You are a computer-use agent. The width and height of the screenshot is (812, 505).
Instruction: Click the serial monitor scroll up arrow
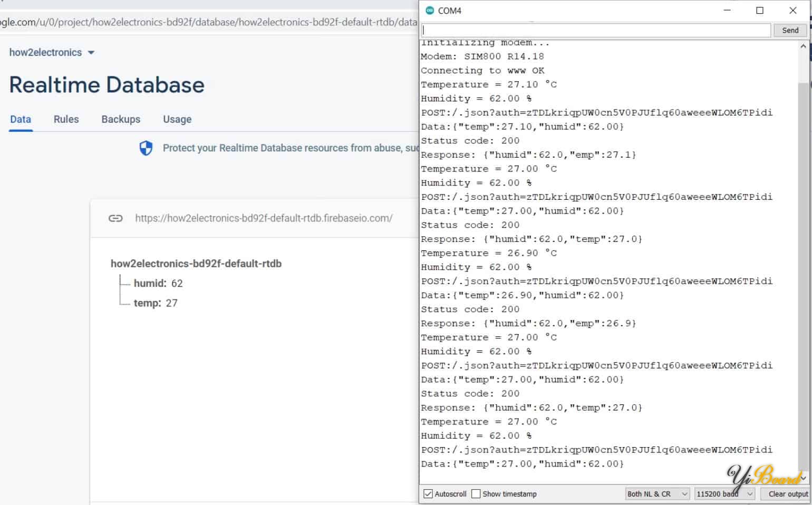click(803, 46)
